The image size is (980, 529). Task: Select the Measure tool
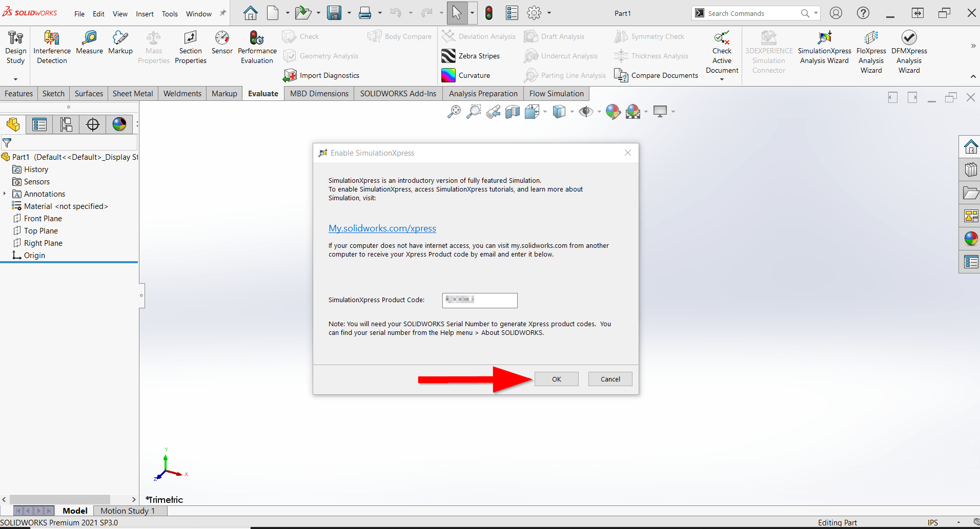[89, 45]
